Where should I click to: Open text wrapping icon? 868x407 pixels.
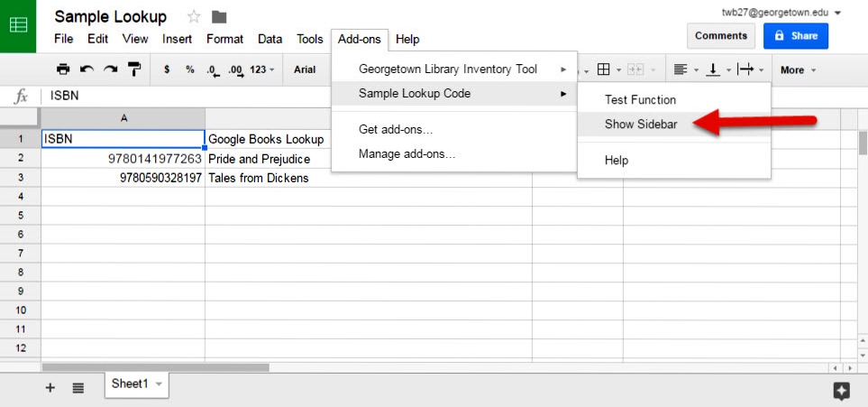coord(745,69)
